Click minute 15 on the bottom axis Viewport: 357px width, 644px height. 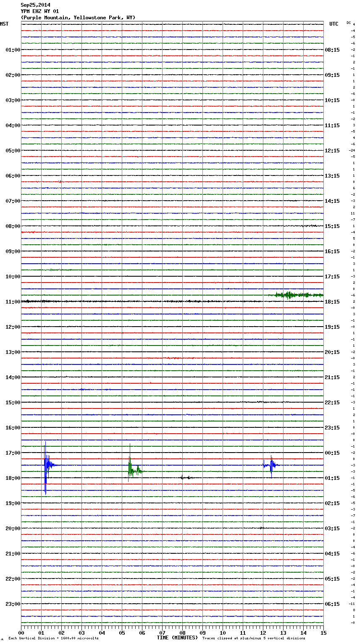[x=323, y=633]
